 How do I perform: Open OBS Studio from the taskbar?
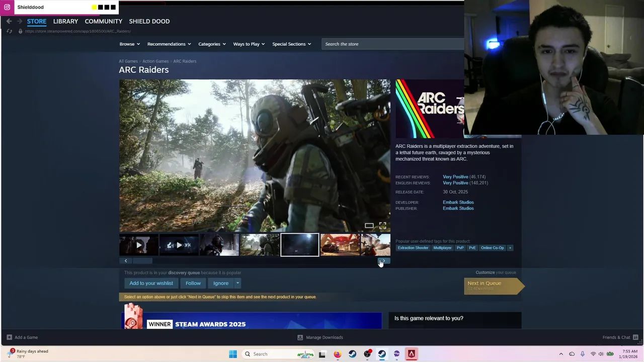point(367,354)
